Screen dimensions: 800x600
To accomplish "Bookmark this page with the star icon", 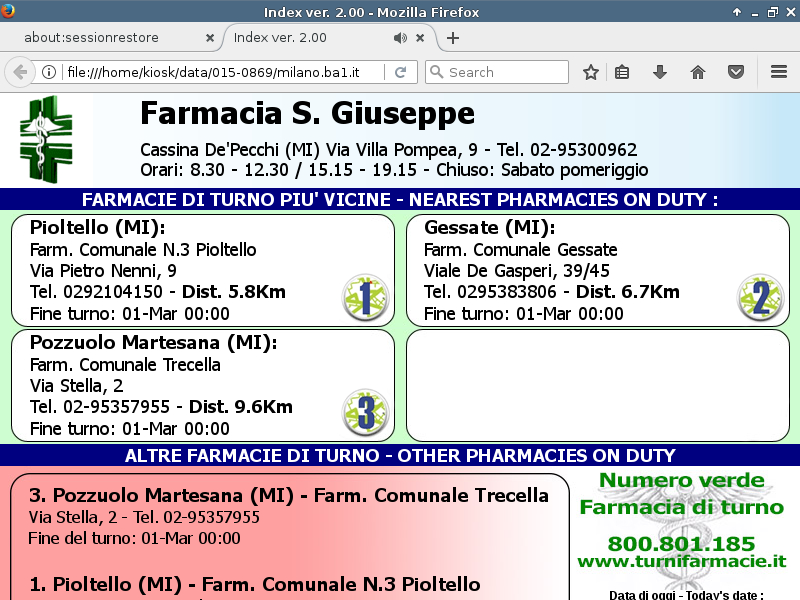I will [591, 72].
